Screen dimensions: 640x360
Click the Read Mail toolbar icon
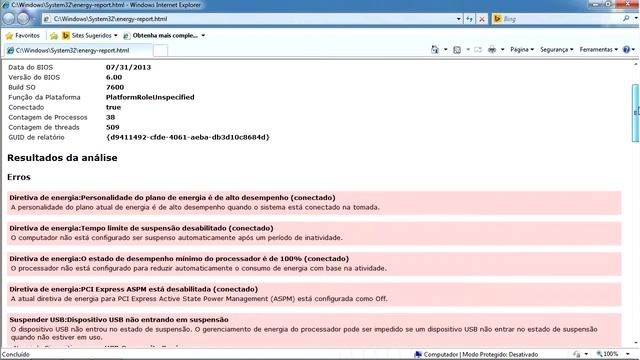click(478, 49)
